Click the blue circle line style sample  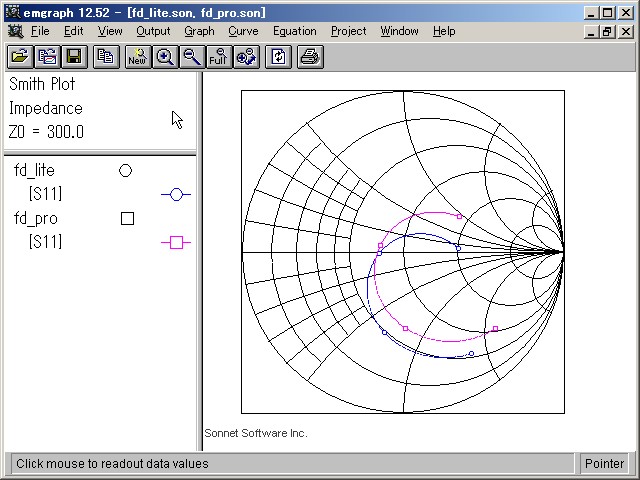point(176,195)
